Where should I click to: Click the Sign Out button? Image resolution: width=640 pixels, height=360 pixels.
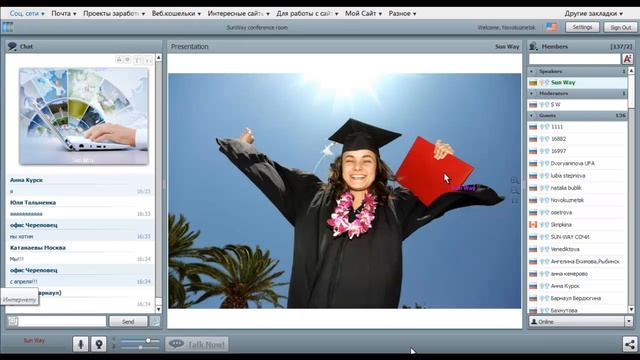(620, 27)
